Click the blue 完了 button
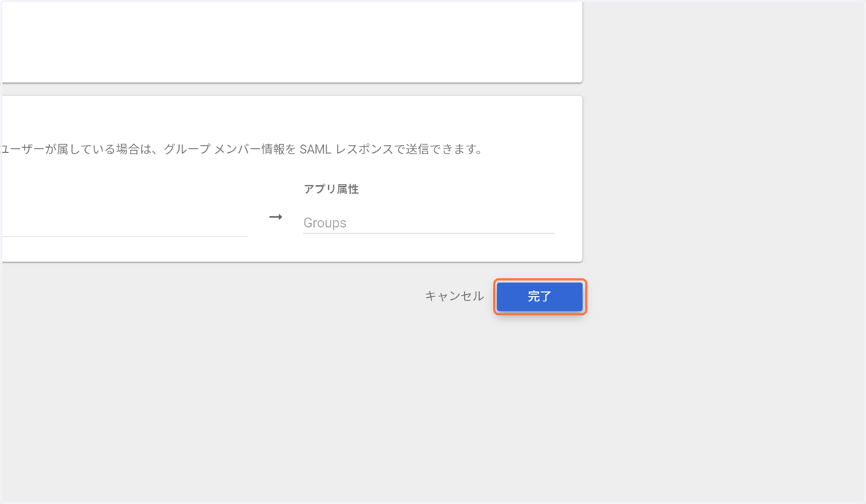Viewport: 866px width, 504px height. 540,296
